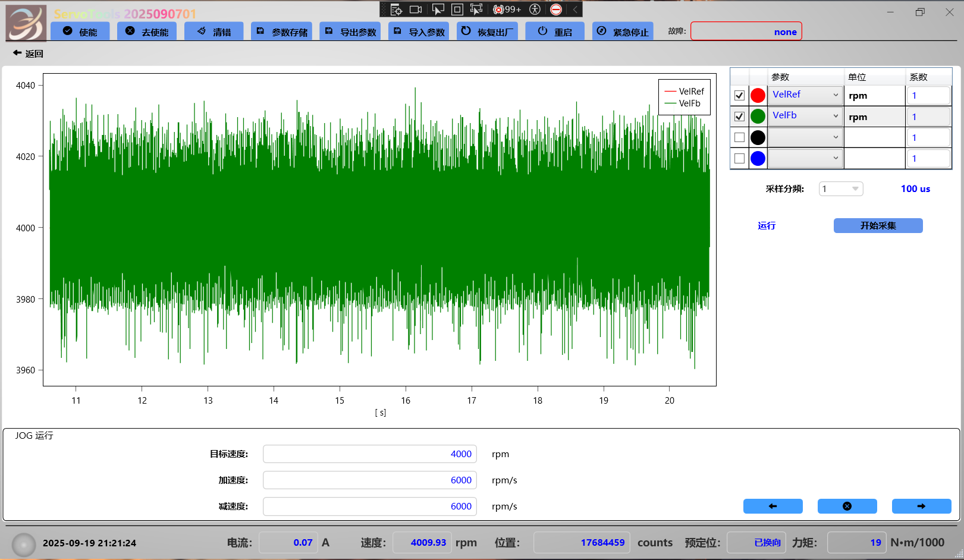Image resolution: width=964 pixels, height=560 pixels.
Task: Click the 预定位 status 已换向
Action: pyautogui.click(x=756, y=543)
